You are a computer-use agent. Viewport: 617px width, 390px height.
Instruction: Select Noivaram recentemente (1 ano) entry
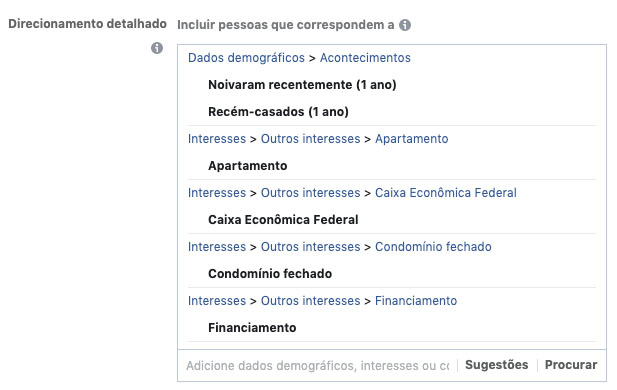pyautogui.click(x=302, y=85)
